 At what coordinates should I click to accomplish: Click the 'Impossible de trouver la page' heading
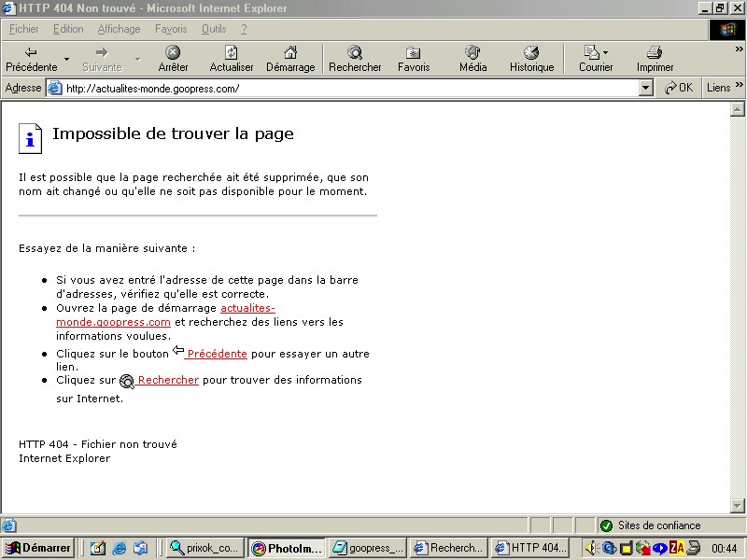[x=173, y=133]
